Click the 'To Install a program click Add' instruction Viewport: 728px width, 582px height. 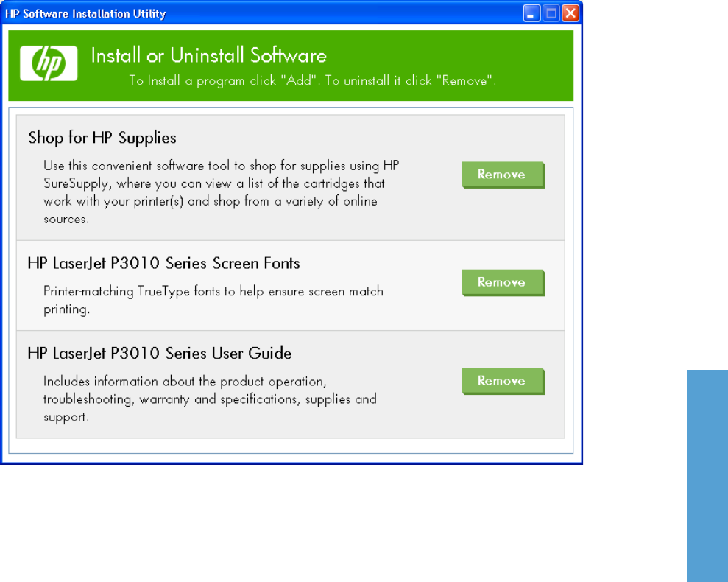312,81
